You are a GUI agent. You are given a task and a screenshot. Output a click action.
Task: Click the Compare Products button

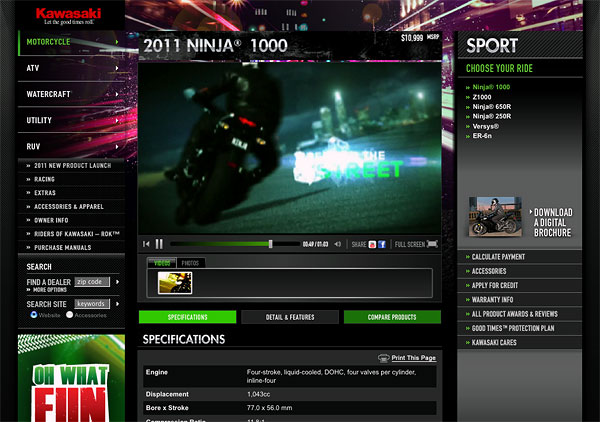coord(392,317)
